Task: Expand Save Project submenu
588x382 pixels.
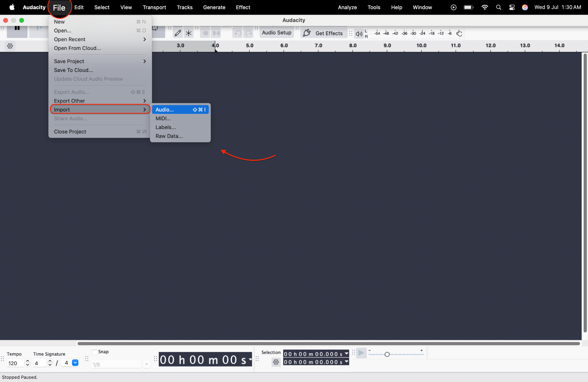Action: coord(100,61)
